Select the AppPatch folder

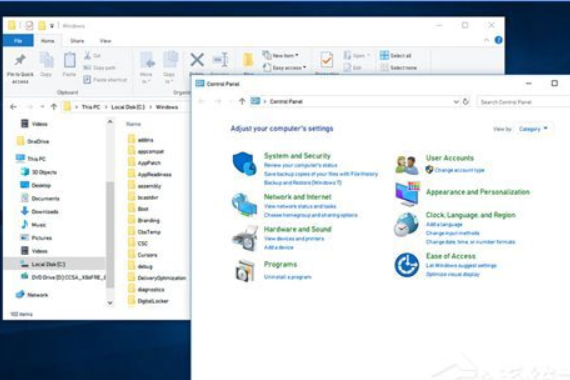[x=144, y=163]
